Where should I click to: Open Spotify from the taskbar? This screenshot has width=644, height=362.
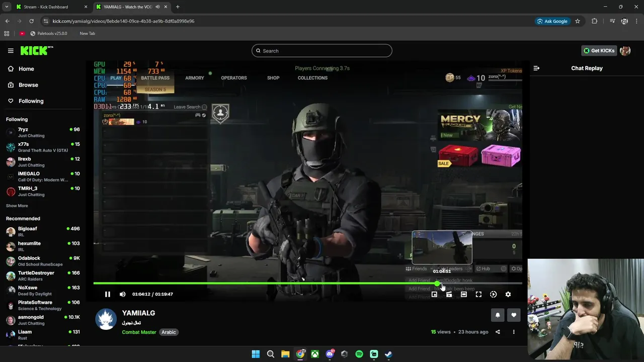(359, 354)
